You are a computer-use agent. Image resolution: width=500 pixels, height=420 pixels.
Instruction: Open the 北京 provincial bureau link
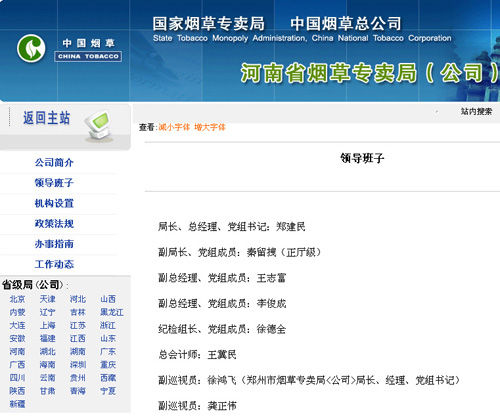(17, 299)
